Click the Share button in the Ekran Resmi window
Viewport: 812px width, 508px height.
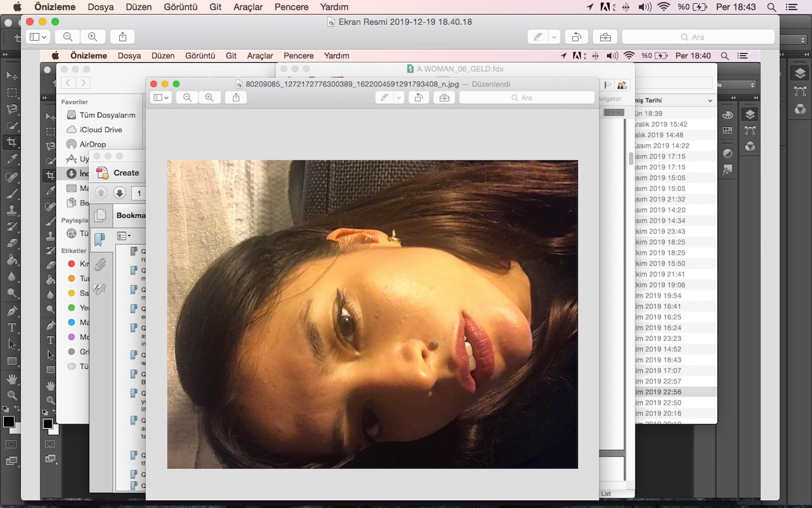[122, 37]
